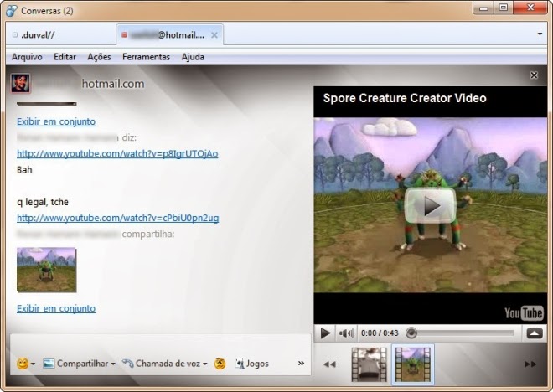Expand the Chamada de voz dropdown arrow

tap(205, 364)
